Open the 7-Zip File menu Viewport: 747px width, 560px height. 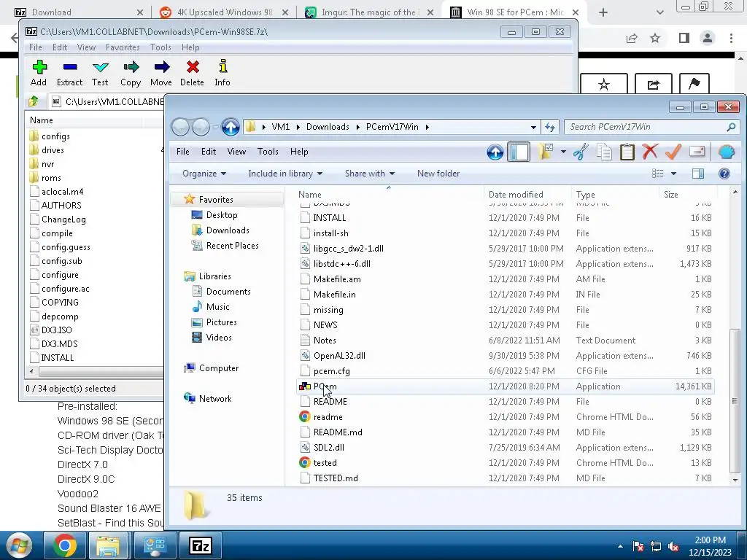click(35, 47)
